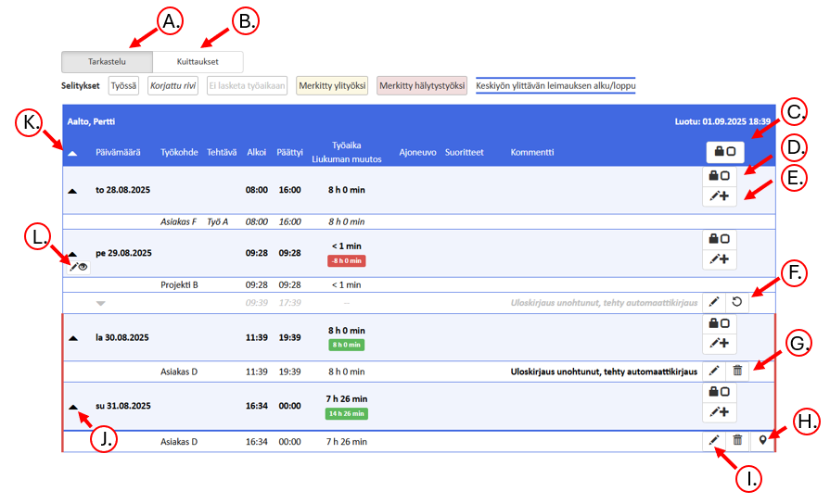
Task: Expand the greyed-out 09:39 row arrow
Action: [101, 302]
